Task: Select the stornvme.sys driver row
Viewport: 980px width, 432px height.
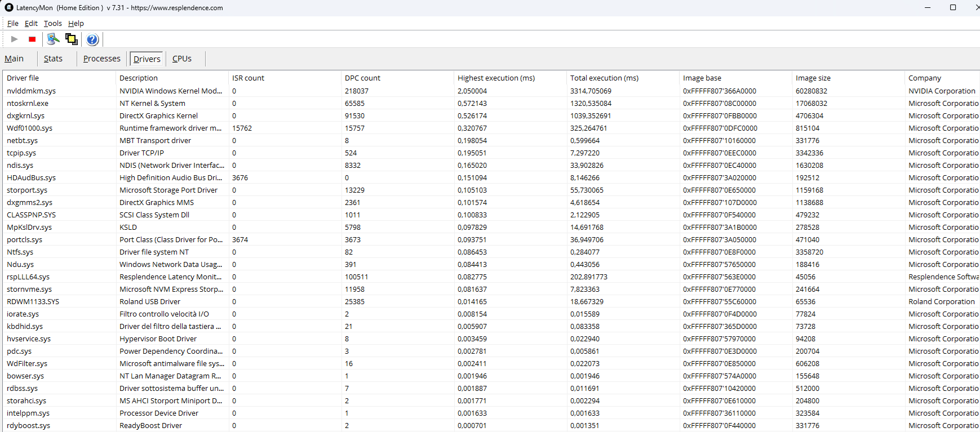Action: click(x=491, y=289)
